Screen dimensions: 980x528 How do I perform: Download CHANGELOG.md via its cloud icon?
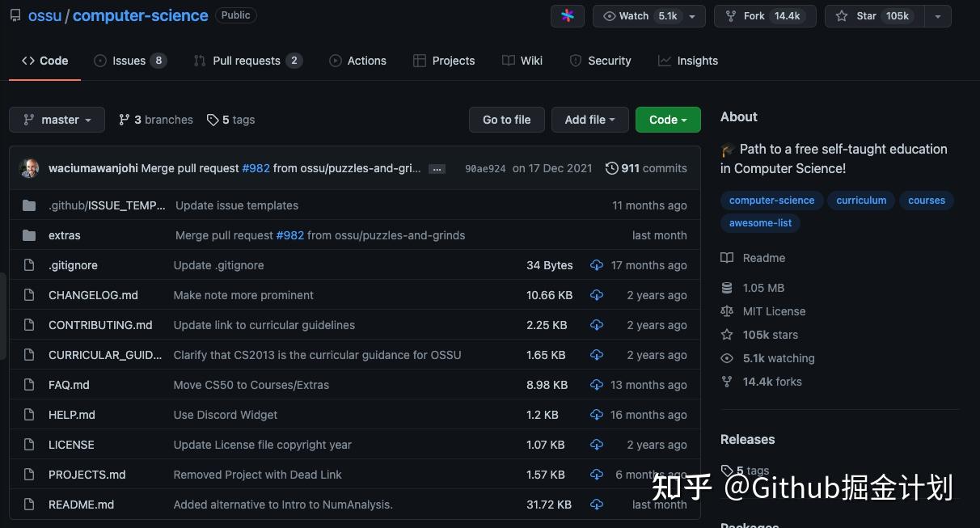(x=597, y=295)
